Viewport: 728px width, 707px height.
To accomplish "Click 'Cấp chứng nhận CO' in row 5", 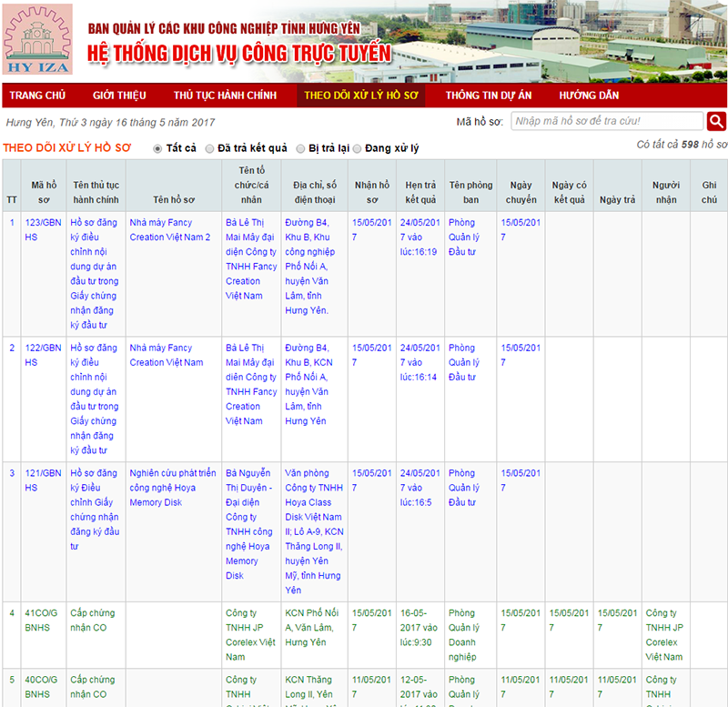I will pos(93,687).
